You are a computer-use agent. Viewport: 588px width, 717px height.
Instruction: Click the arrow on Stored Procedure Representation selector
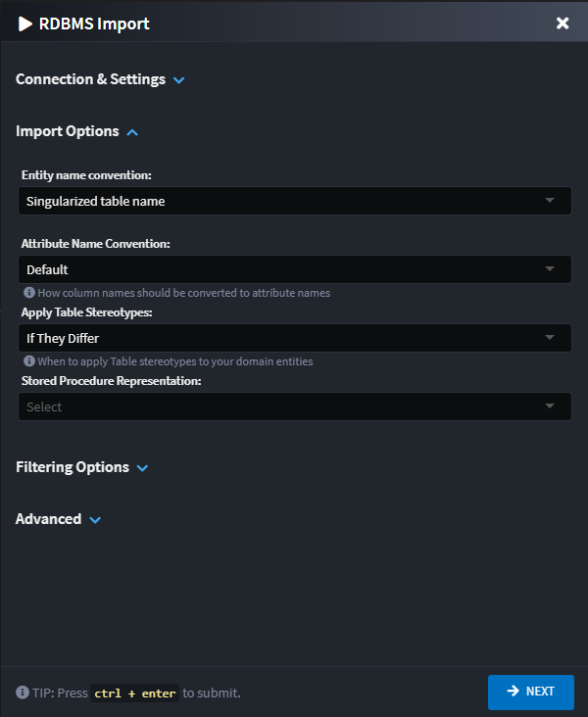click(551, 406)
